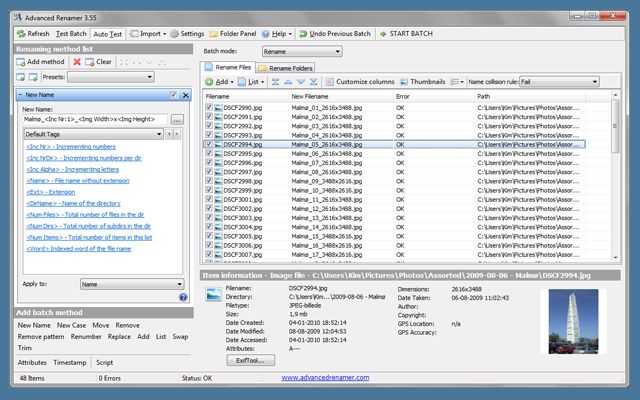The height and width of the screenshot is (400, 640).
Task: Open the Presets dropdown
Action: point(111,77)
